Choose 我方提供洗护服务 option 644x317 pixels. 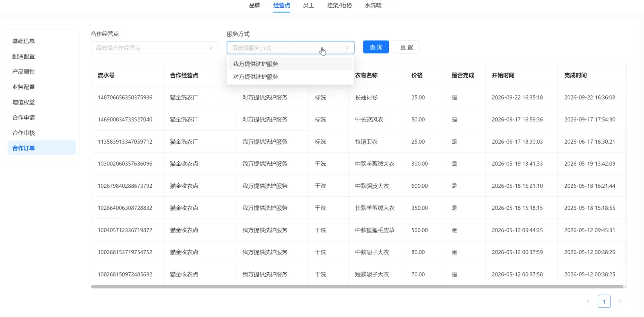coord(291,64)
